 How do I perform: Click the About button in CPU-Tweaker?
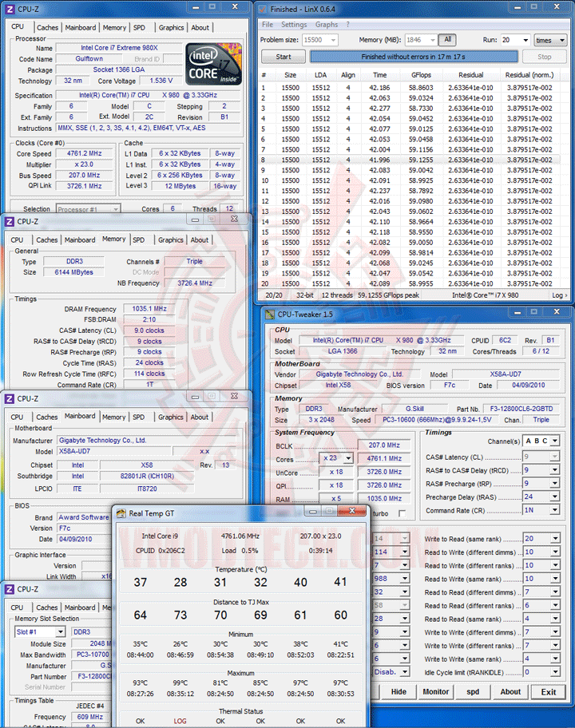coord(510,692)
